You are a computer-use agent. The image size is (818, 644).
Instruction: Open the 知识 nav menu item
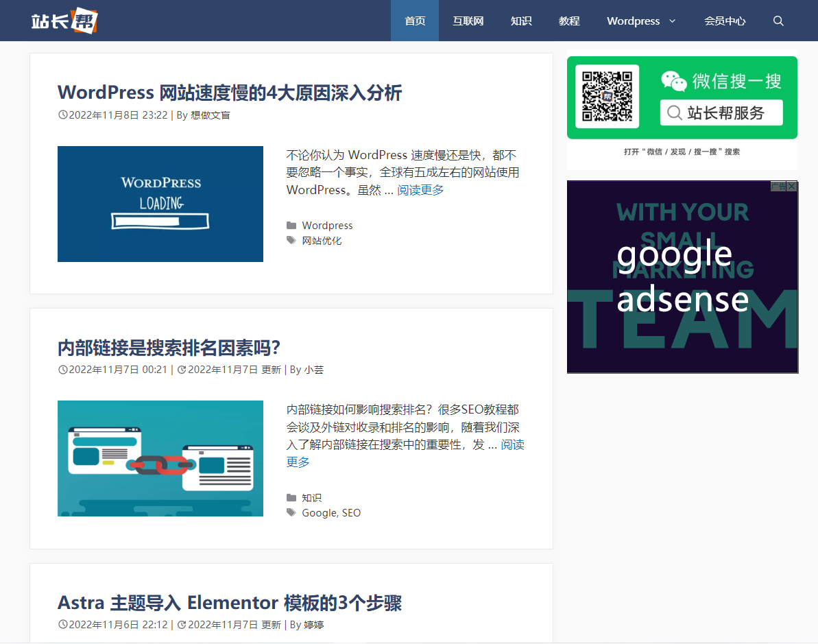[x=520, y=21]
